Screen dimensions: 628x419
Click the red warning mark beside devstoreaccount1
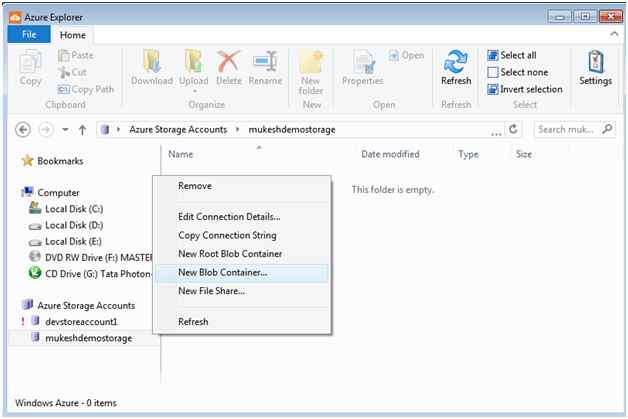[23, 322]
